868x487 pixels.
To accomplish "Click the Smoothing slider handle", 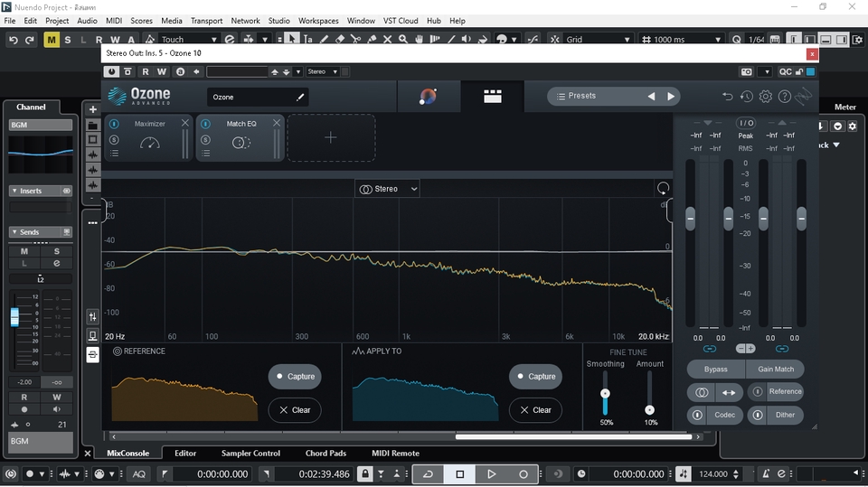I will tap(605, 393).
